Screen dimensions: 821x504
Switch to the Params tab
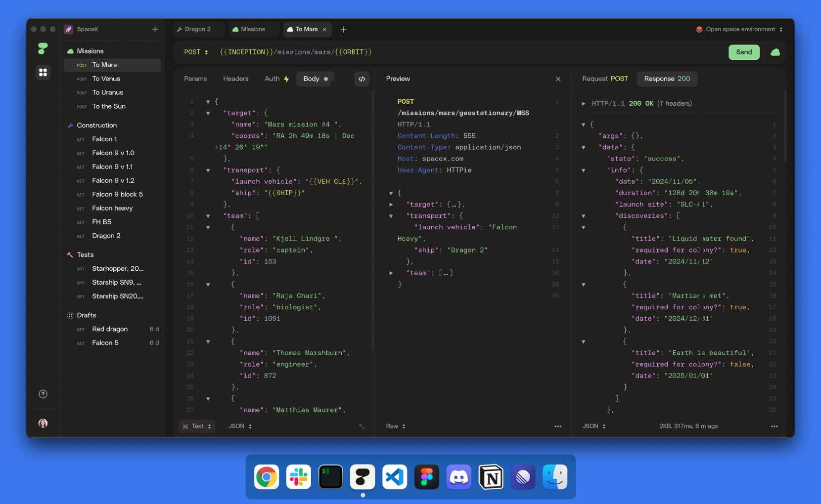(x=195, y=79)
